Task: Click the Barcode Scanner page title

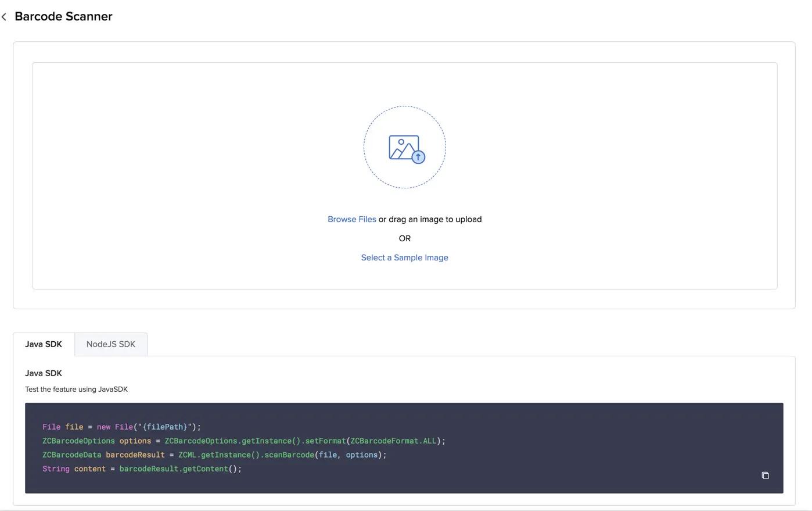Action: [x=63, y=16]
